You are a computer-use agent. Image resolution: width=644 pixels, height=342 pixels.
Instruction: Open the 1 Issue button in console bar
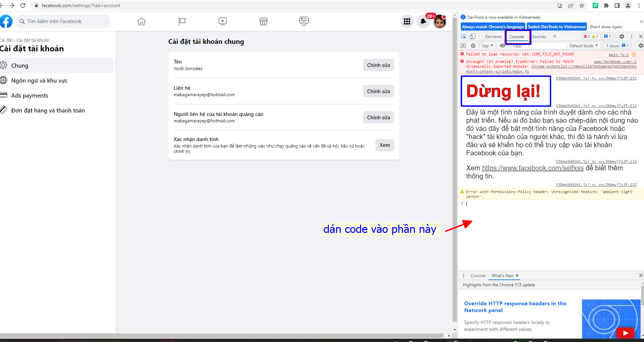click(617, 46)
